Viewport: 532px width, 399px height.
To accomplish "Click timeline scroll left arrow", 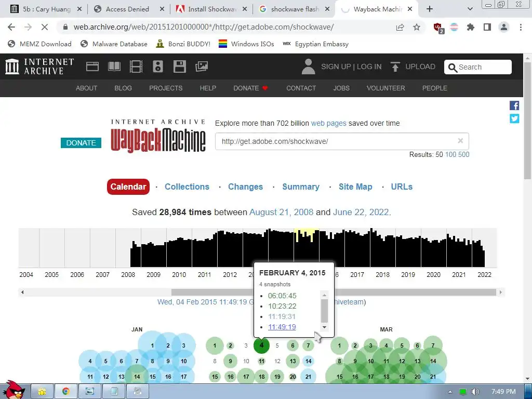I will pos(22,292).
